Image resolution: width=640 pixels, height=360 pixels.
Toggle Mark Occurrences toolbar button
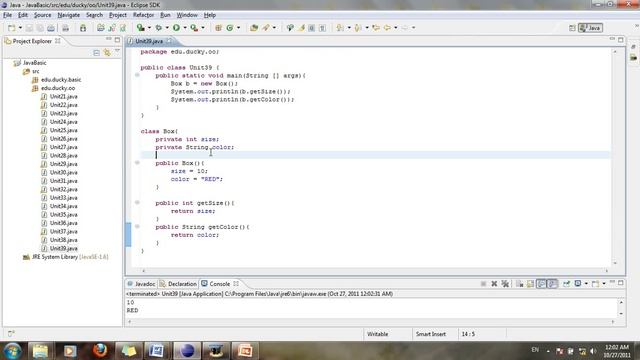tap(301, 28)
